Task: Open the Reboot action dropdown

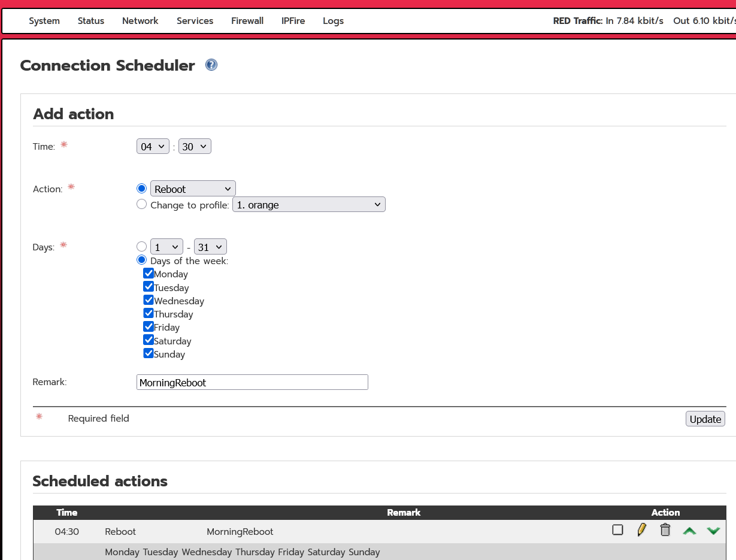Action: 193,189
